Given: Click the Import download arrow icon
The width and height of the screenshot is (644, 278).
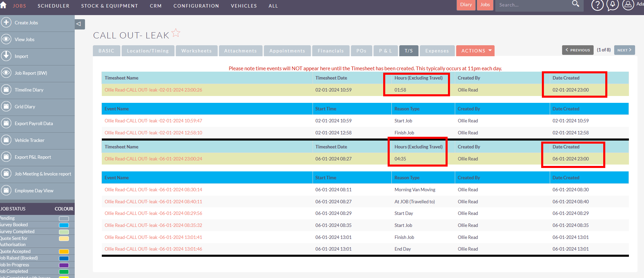Looking at the screenshot, I should coord(6,56).
